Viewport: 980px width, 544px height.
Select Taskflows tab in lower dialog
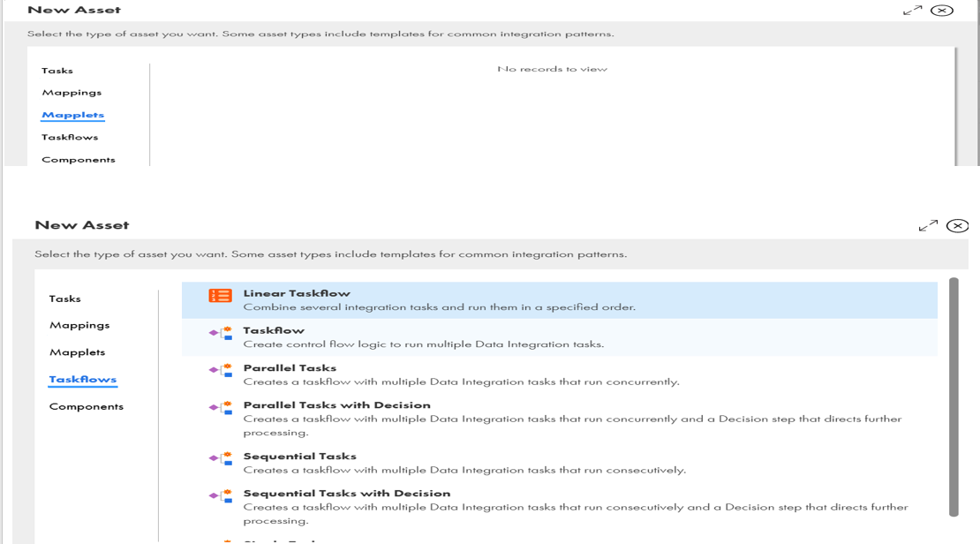point(83,380)
